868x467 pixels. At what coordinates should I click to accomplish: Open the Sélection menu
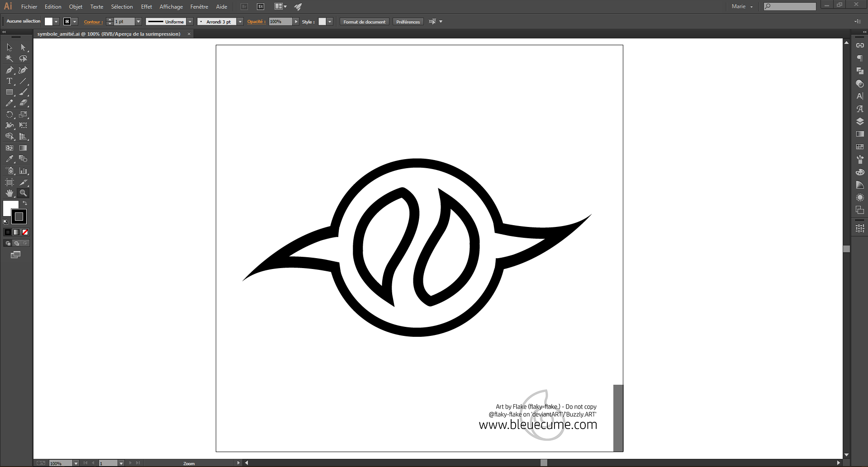tap(122, 7)
